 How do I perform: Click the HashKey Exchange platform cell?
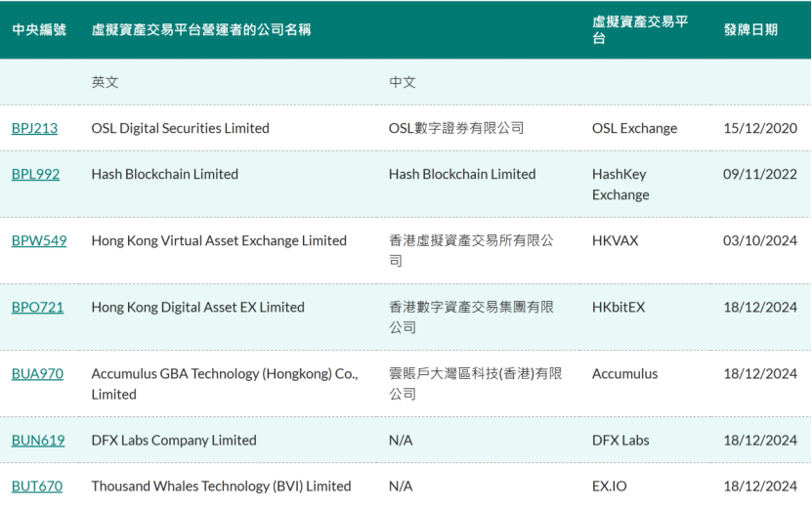click(620, 184)
